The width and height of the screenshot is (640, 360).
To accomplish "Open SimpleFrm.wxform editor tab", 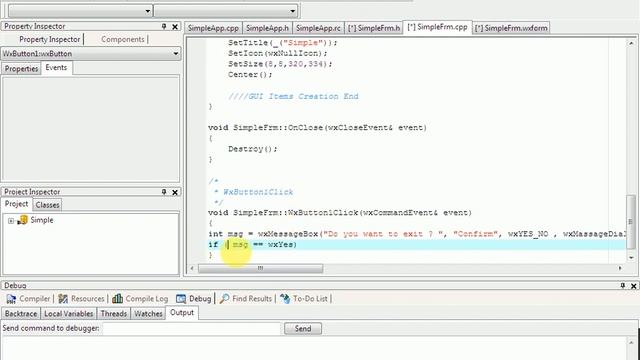I will 511,28.
